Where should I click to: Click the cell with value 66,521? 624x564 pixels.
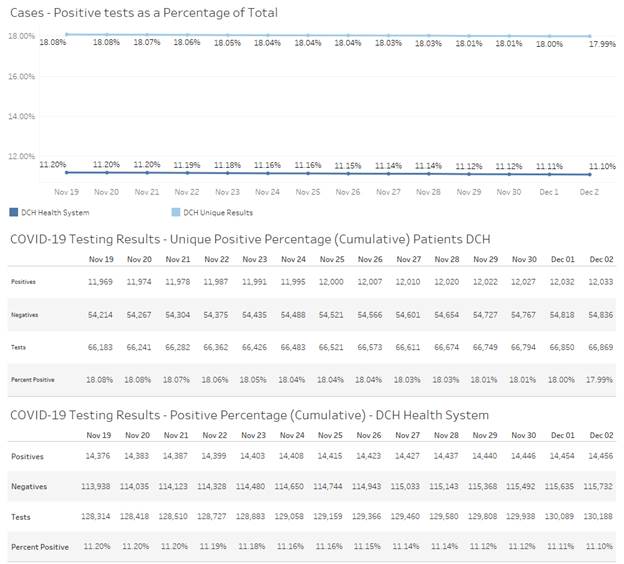(331, 347)
